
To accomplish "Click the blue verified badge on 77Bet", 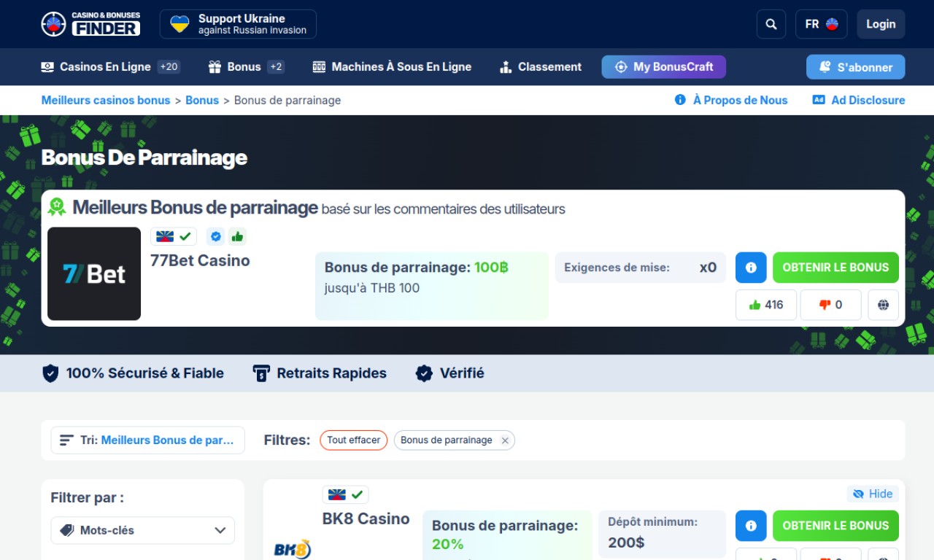I will click(215, 236).
